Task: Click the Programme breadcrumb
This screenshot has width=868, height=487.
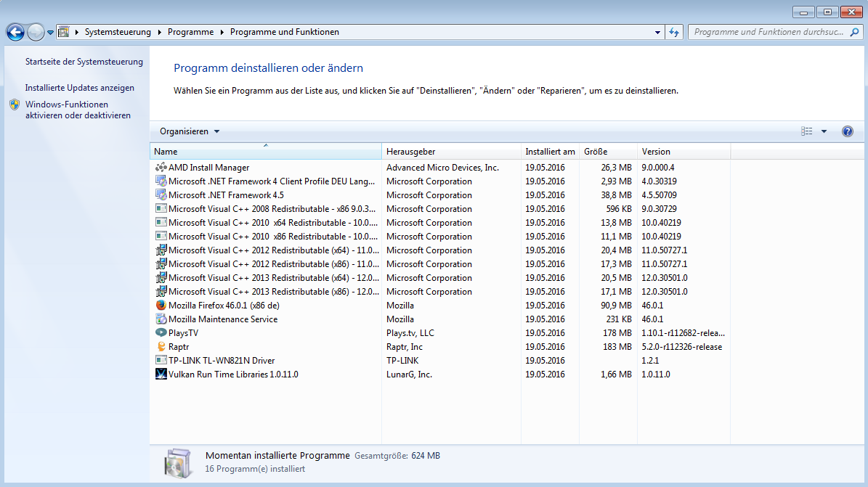Action: (190, 32)
